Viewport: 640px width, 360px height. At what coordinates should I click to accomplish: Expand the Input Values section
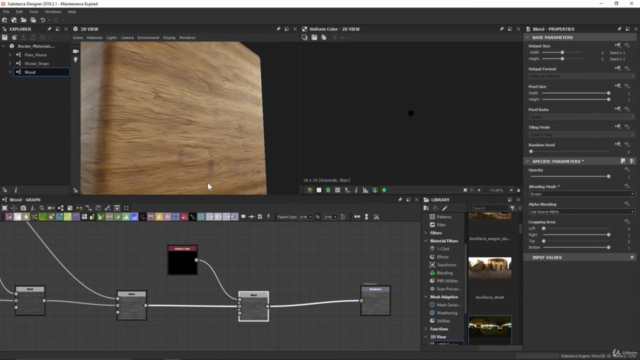(x=527, y=258)
